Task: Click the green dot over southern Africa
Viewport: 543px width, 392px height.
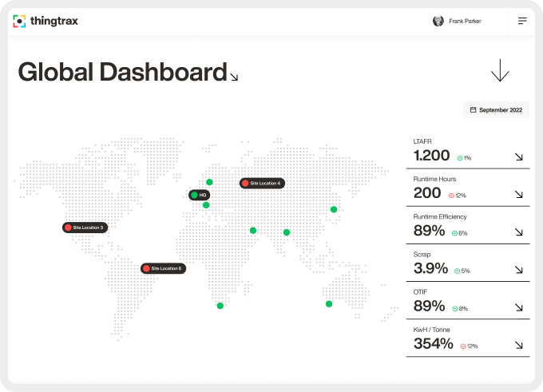Action: (220, 306)
